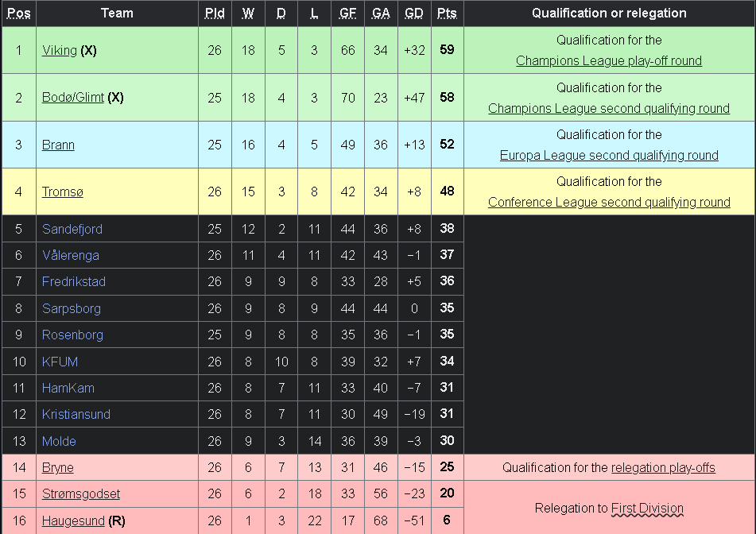Image resolution: width=756 pixels, height=534 pixels.
Task: Click the Pts column header
Action: click(x=447, y=13)
